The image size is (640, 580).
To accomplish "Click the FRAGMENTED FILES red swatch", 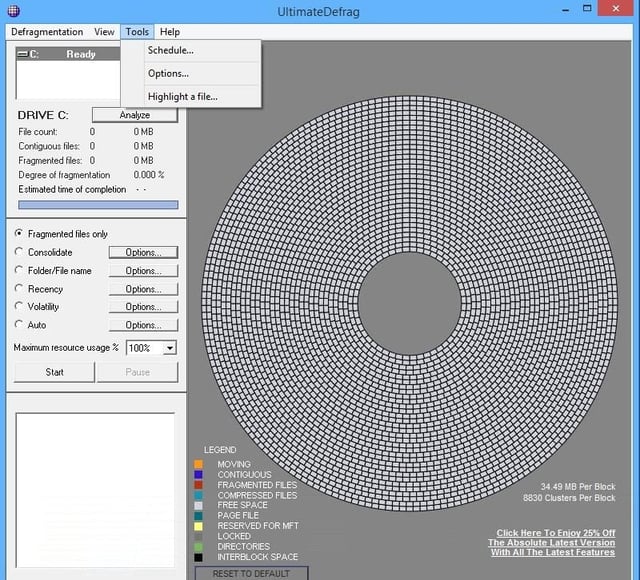I will click(198, 484).
